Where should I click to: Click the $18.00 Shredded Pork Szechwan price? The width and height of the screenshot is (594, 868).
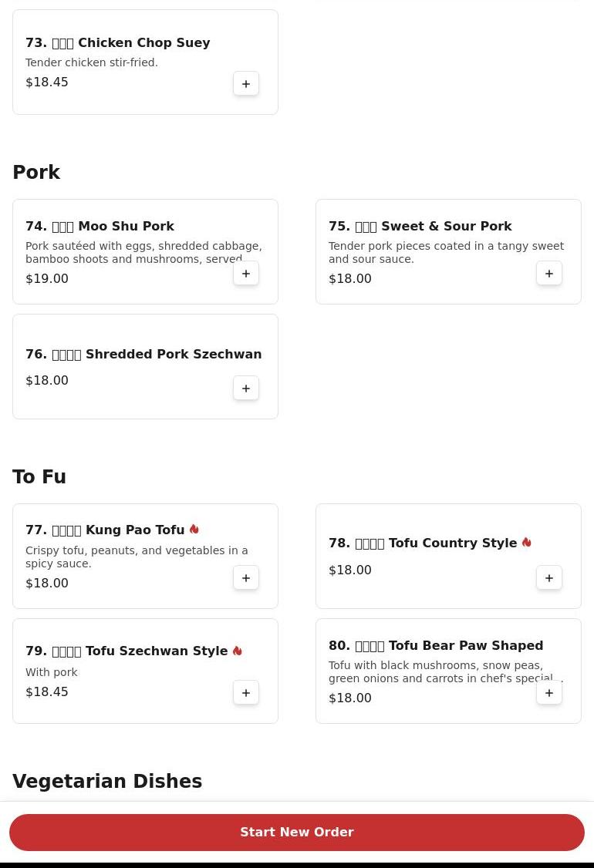(x=47, y=381)
